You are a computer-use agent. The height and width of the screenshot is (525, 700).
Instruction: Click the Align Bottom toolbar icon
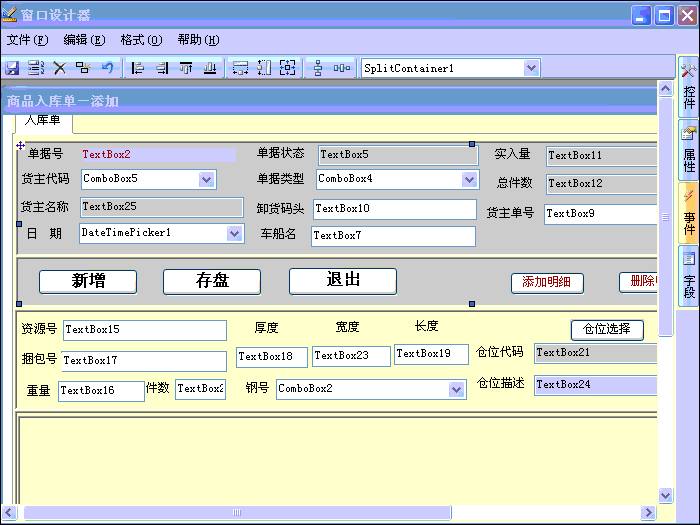tap(210, 68)
